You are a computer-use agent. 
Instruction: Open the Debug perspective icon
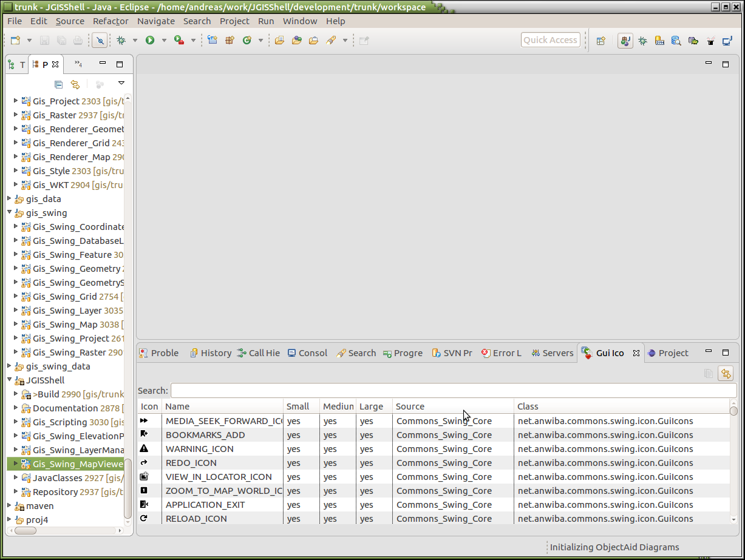tap(642, 41)
